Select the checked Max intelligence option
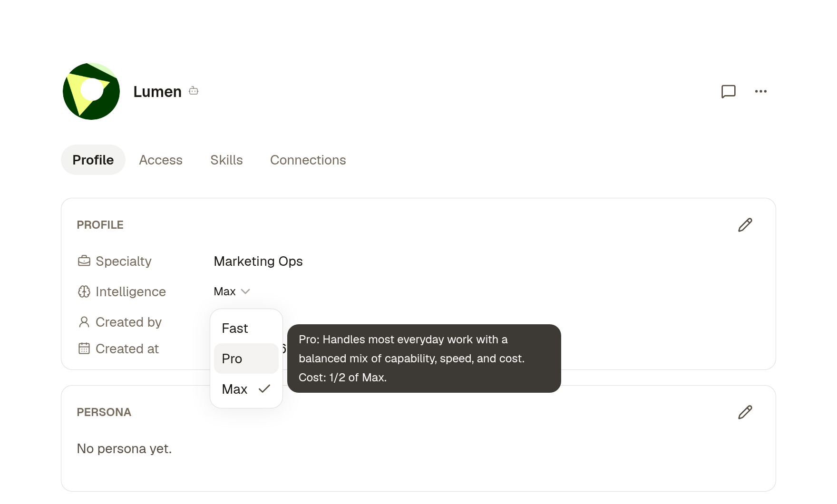837x504 pixels. (246, 389)
